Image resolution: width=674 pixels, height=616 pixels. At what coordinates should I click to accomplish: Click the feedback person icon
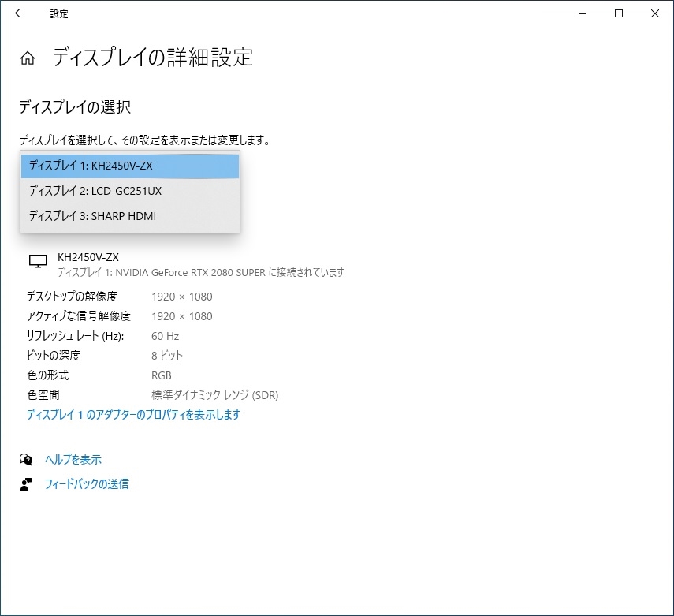coord(26,484)
